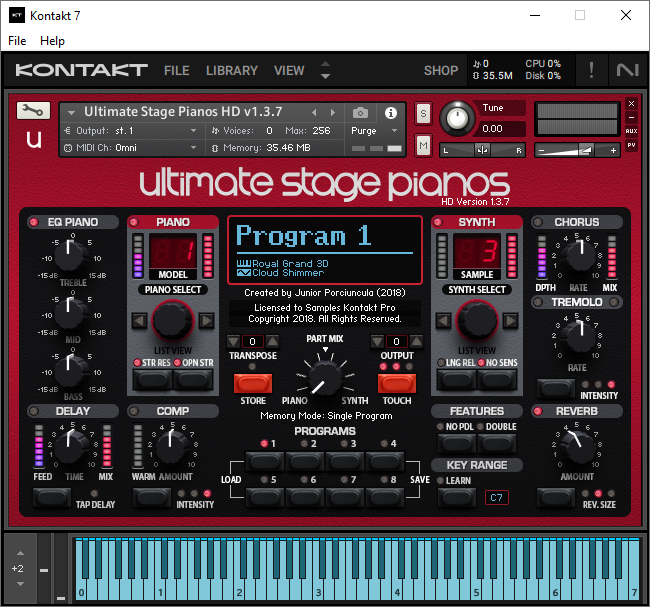This screenshot has width=650, height=607.
Task: Enable the DELAY effect
Action: click(34, 411)
